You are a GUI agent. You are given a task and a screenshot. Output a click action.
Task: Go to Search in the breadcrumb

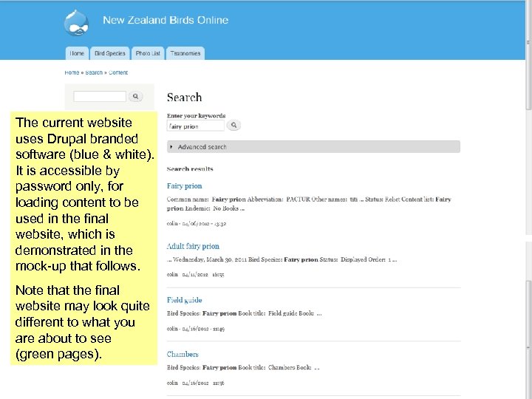click(x=94, y=72)
